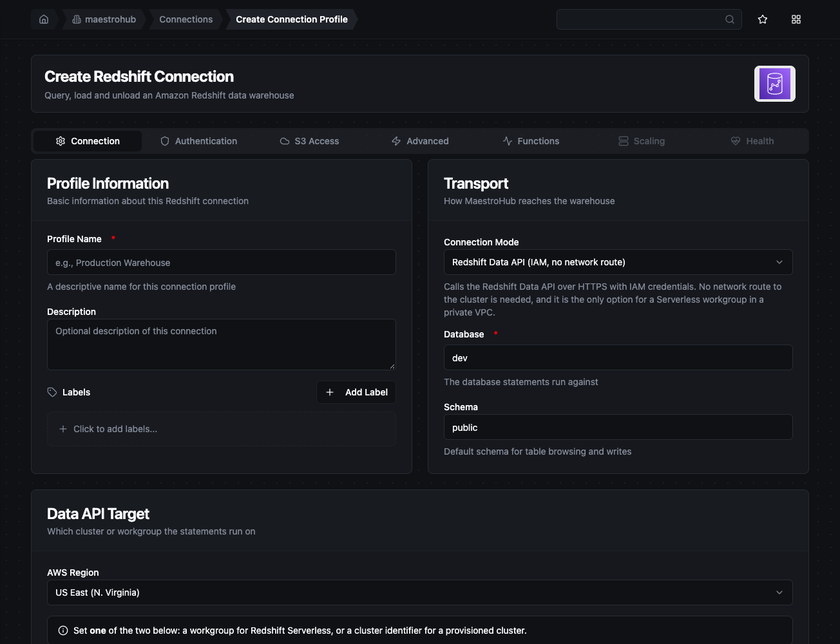Edit the Schema field containing public
This screenshot has height=644, width=840.
click(x=618, y=427)
